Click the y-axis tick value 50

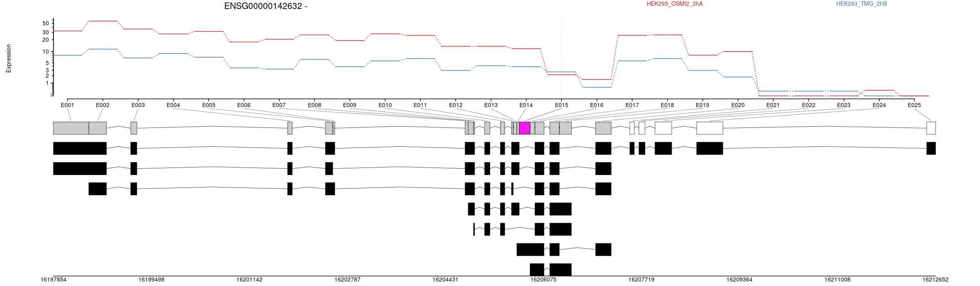pyautogui.click(x=45, y=23)
